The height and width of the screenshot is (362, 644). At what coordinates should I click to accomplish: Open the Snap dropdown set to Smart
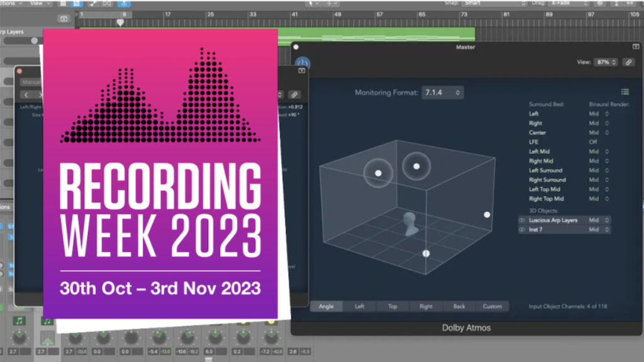(x=494, y=3)
